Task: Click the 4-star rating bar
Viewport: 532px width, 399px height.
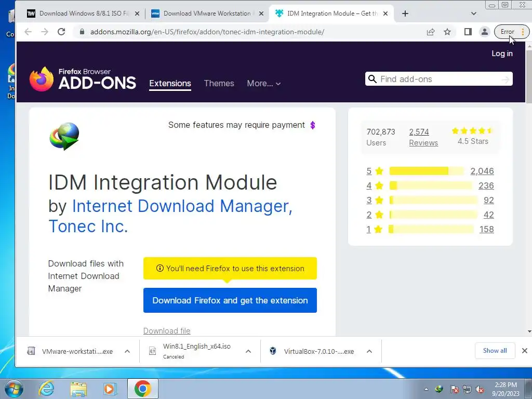Action: 431,185
